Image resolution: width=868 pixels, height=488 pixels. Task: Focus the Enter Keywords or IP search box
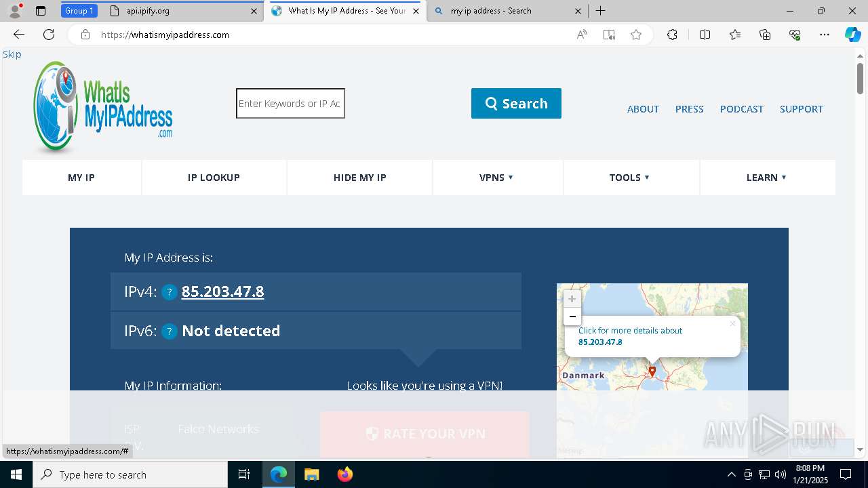click(290, 103)
